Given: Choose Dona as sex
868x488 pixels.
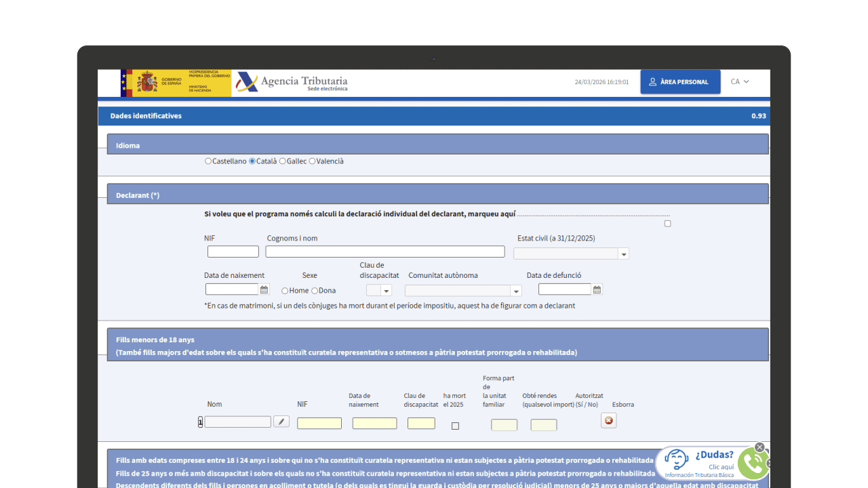Looking at the screenshot, I should [315, 291].
